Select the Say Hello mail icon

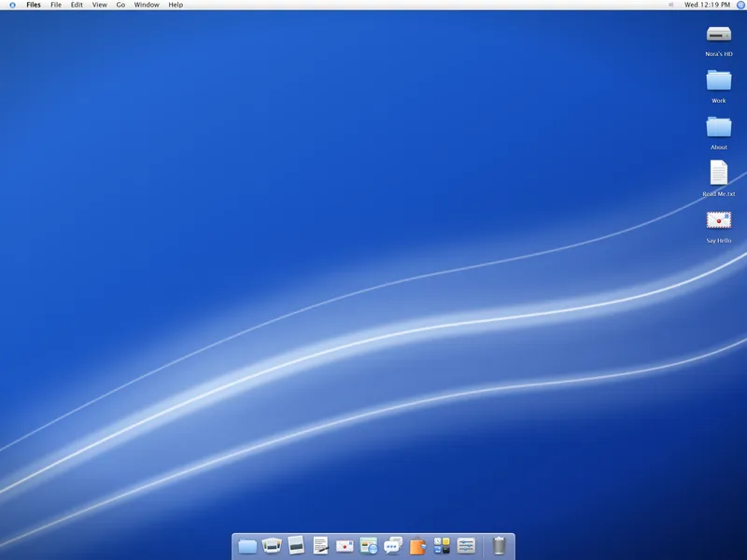click(718, 220)
